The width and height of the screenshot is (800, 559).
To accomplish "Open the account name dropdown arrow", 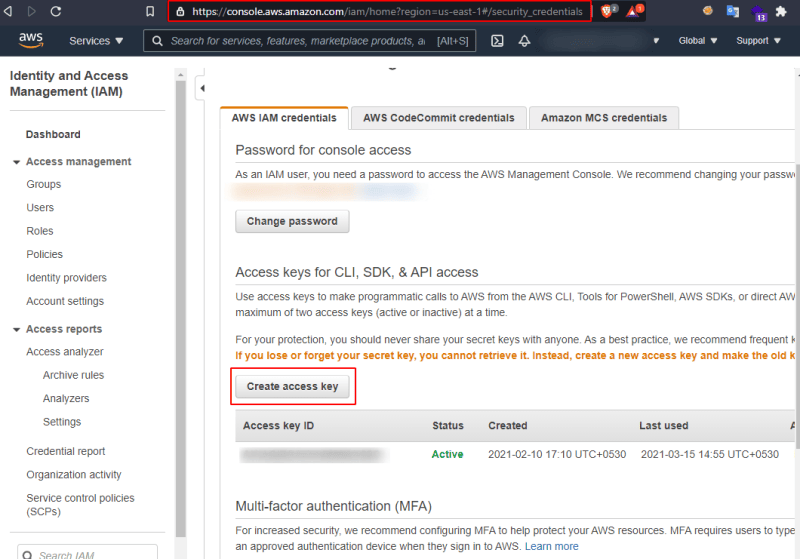I will click(x=656, y=41).
